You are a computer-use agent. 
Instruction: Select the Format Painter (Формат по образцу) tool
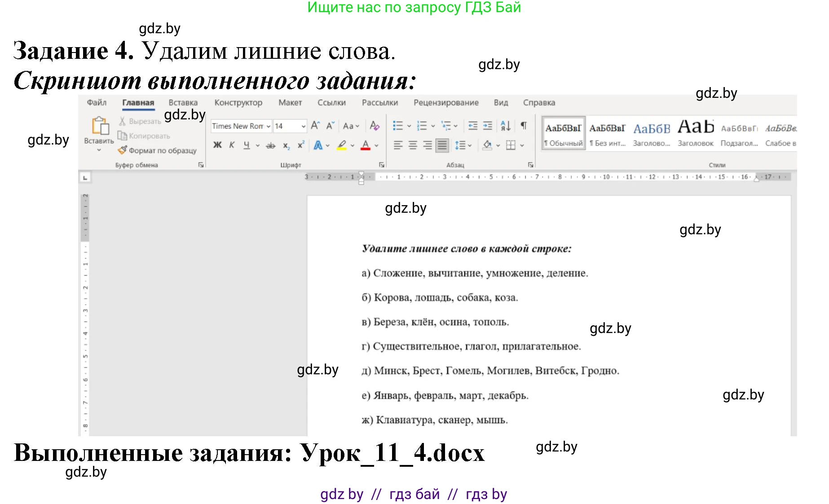(158, 151)
